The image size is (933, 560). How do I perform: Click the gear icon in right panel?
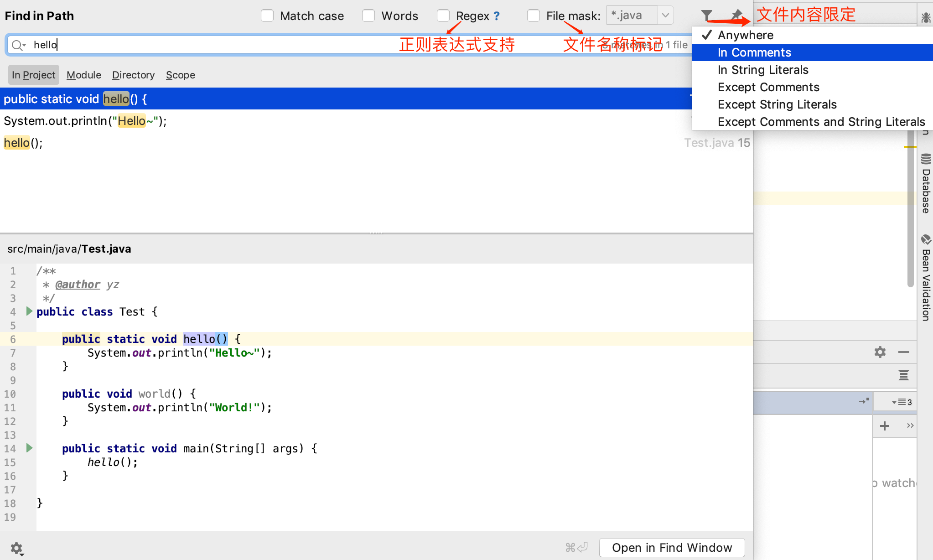click(x=880, y=352)
